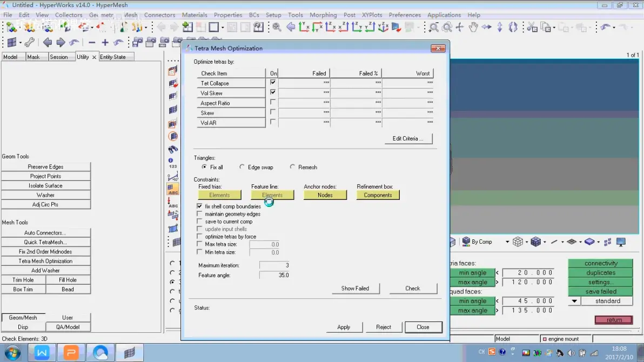Viewport: 644px width, 362px height.
Task: Click the circle zoom magnifier icon
Action: (x=447, y=28)
